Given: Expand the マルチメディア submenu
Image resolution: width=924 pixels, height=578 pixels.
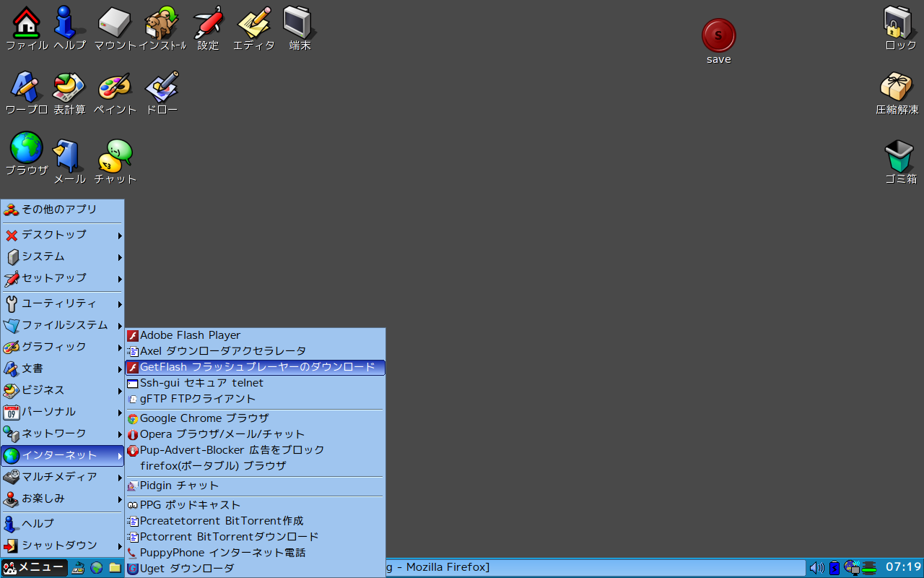Looking at the screenshot, I should click(63, 477).
